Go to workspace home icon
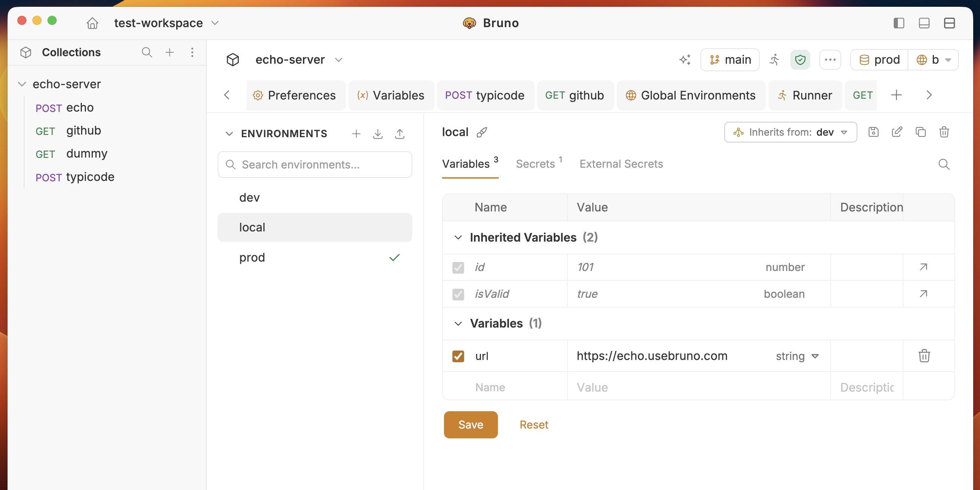Viewport: 980px width, 490px height. tap(92, 23)
